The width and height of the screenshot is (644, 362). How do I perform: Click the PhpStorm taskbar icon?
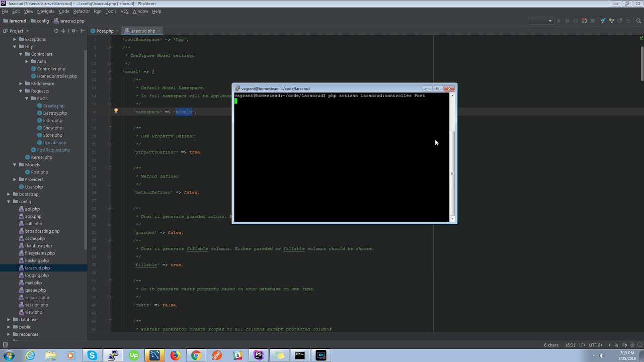click(259, 355)
